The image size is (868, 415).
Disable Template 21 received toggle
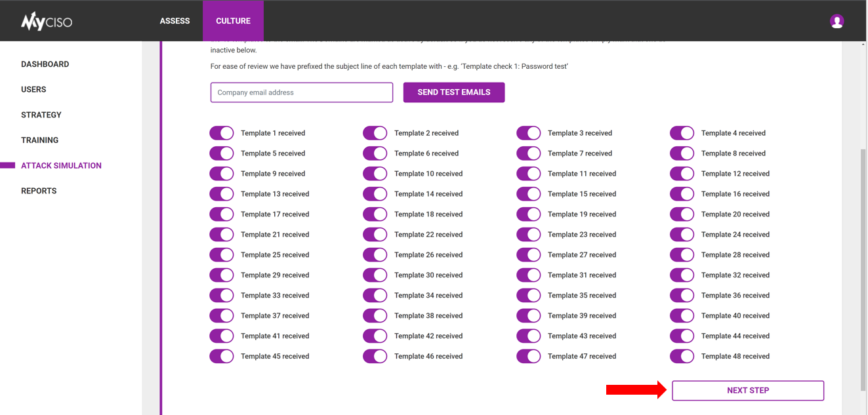222,235
